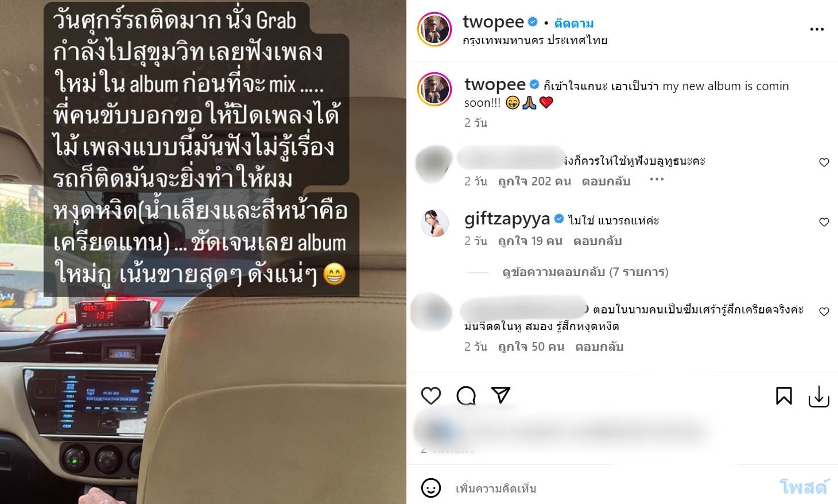
Task: Share post via paper plane icon
Action: point(501,395)
